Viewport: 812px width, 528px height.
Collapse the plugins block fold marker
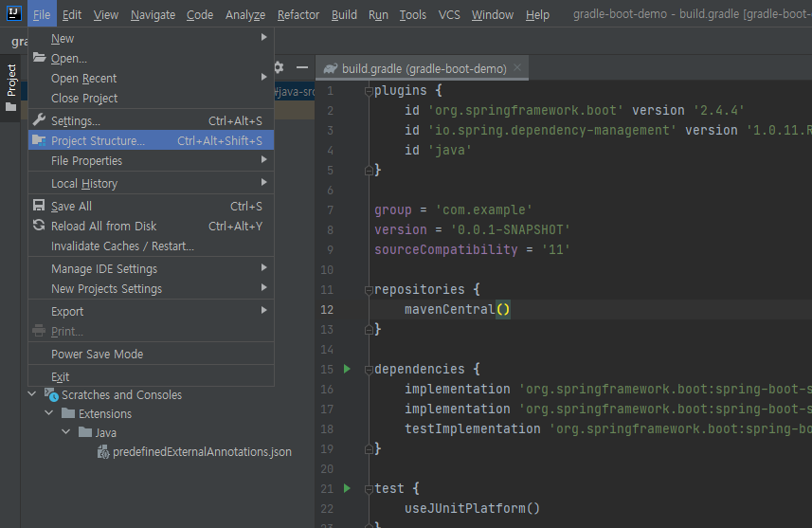pyautogui.click(x=369, y=92)
